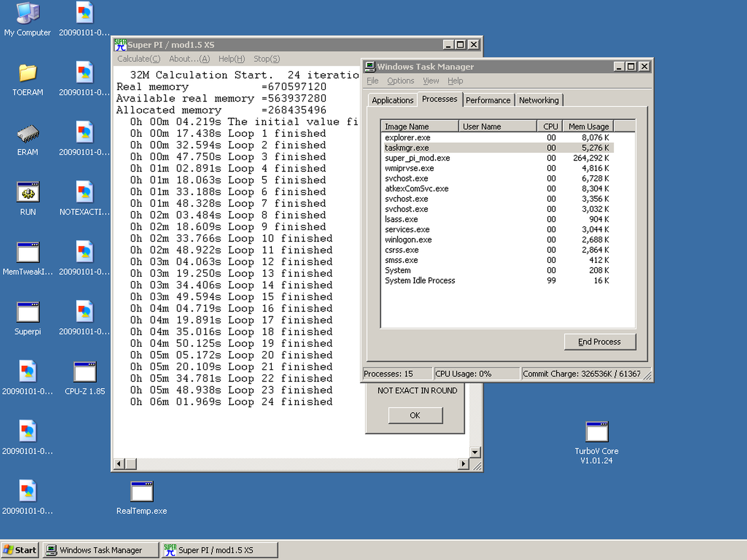This screenshot has height=560, width=747.
Task: Select the 20090101 file icon beside ERAM
Action: pos(85,139)
